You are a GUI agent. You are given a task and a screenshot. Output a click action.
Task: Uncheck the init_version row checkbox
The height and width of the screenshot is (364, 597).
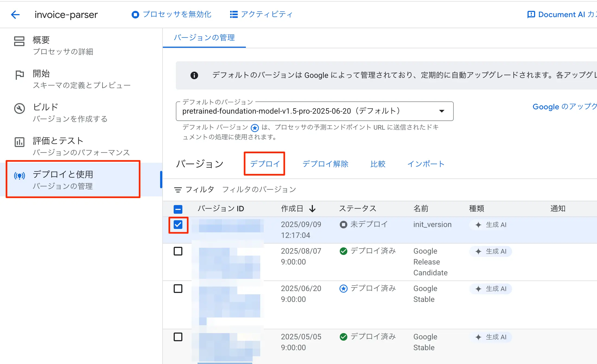click(178, 225)
